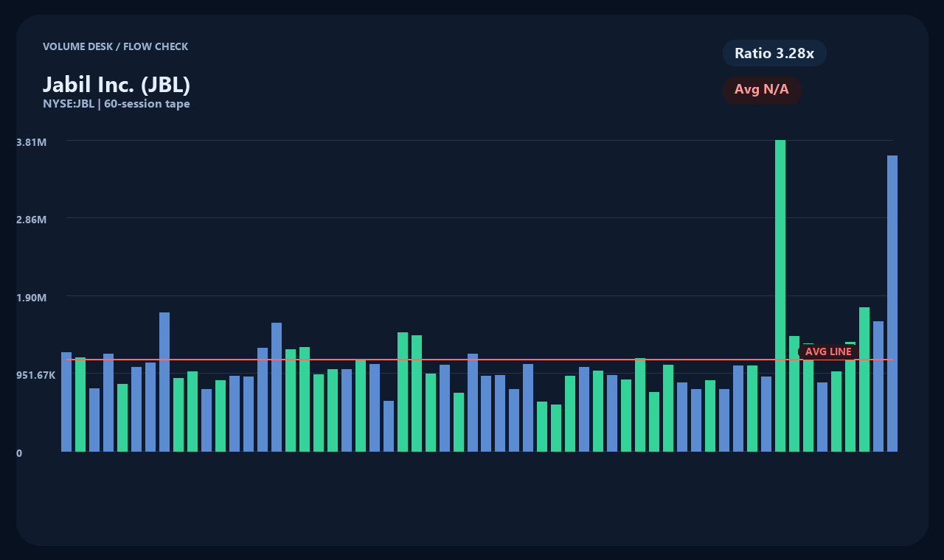Click the VOLUME DESK / FLOW CHECK header
Viewport: 944px width, 560px height.
pos(115,46)
